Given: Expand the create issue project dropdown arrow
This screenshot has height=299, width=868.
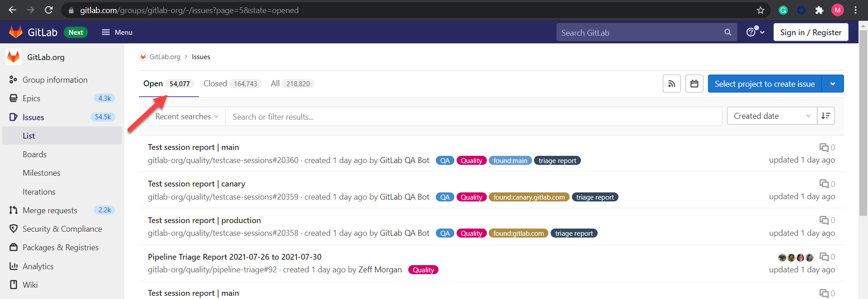Looking at the screenshot, I should point(833,84).
